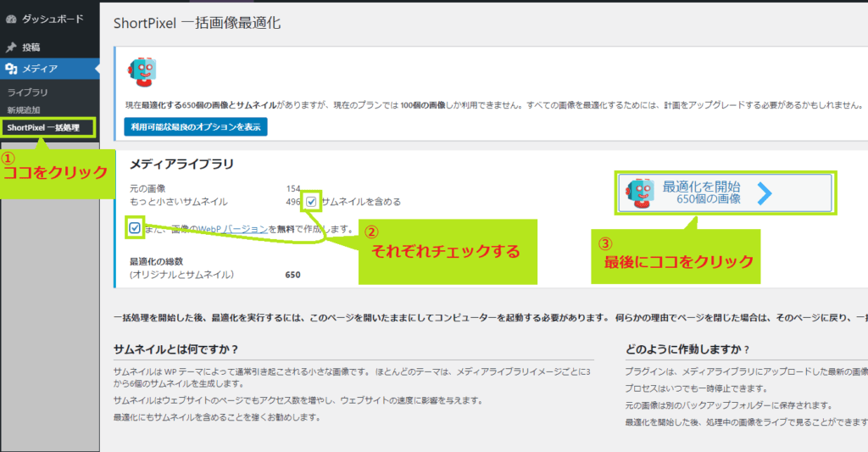Click the プロセスはいつでも一時停止できます text
This screenshot has height=452, width=868.
click(x=697, y=388)
